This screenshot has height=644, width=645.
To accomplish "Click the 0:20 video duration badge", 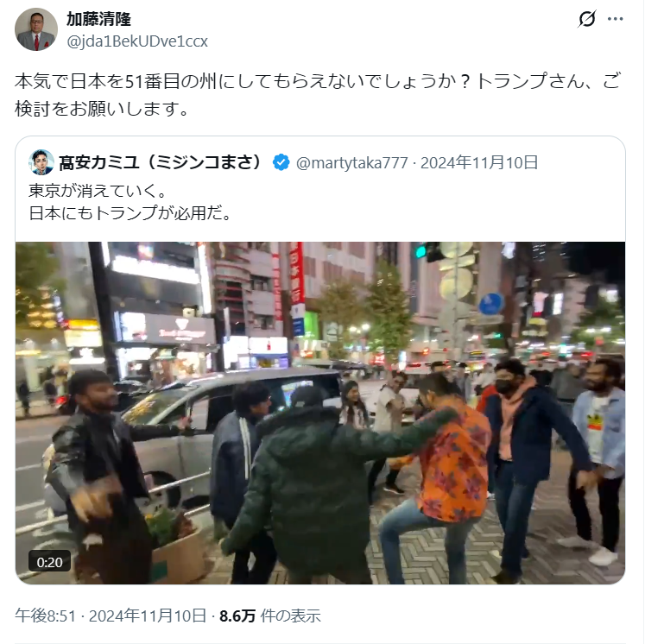I will [49, 562].
